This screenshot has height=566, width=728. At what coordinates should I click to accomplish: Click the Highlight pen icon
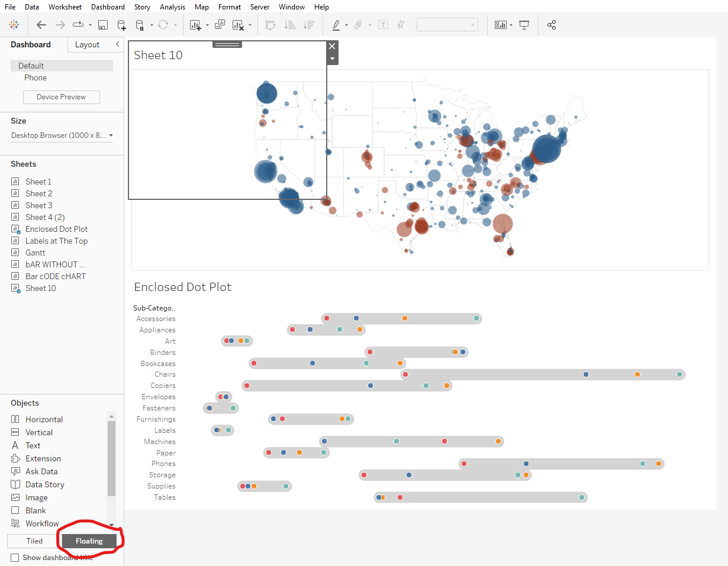pos(336,25)
